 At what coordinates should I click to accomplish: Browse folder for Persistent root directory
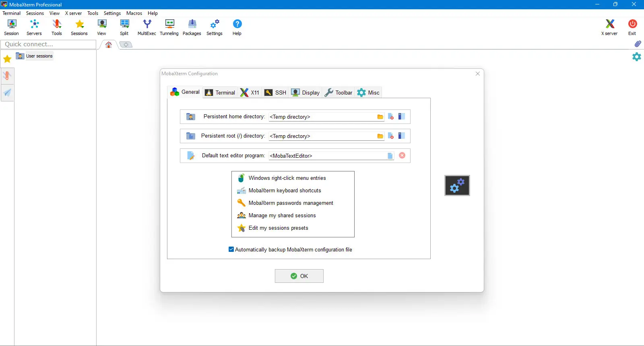point(380,136)
